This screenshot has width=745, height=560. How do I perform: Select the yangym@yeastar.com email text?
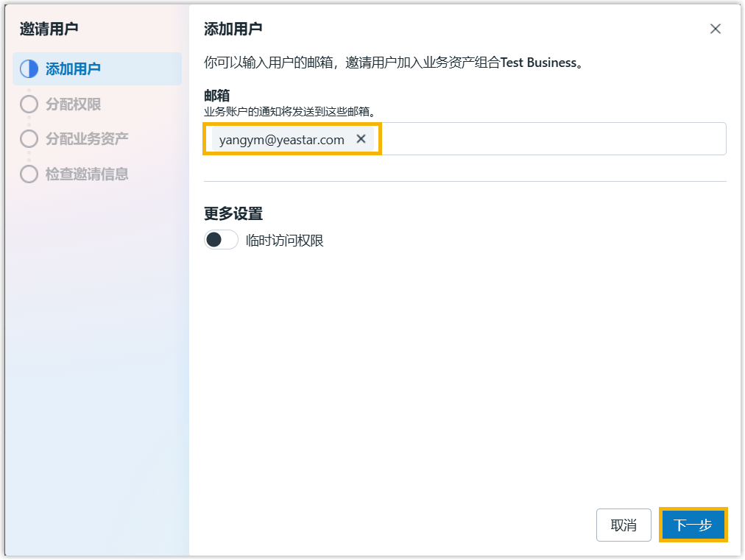tap(281, 139)
